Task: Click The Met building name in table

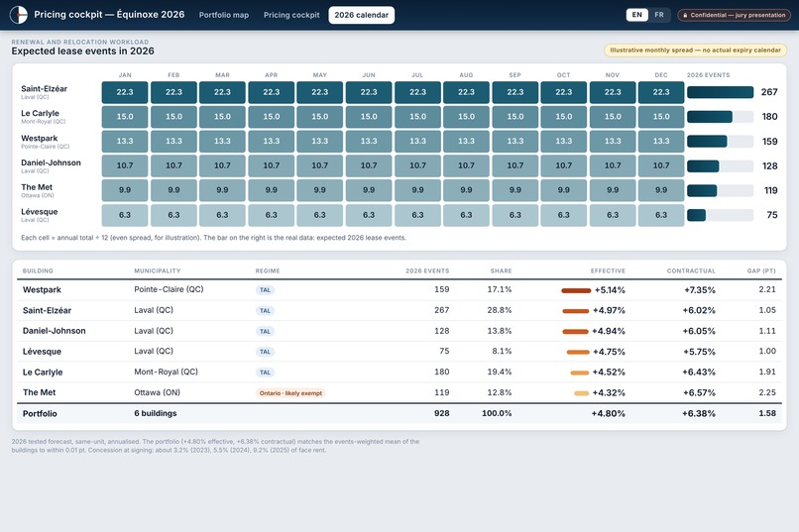Action: pyautogui.click(x=40, y=392)
